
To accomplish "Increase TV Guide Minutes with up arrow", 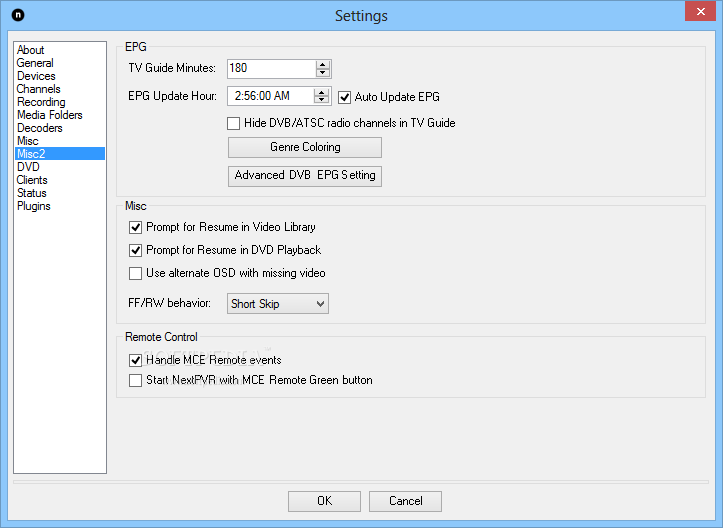I will pos(323,65).
